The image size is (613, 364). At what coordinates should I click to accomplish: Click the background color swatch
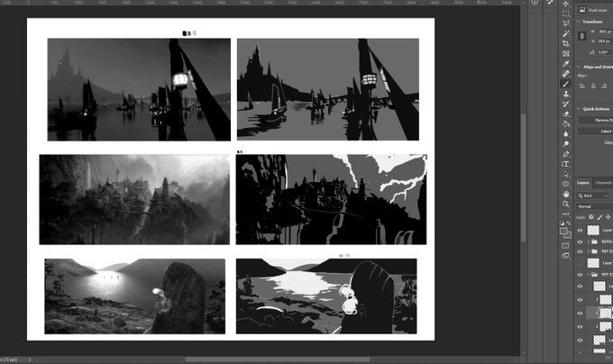coord(567,235)
